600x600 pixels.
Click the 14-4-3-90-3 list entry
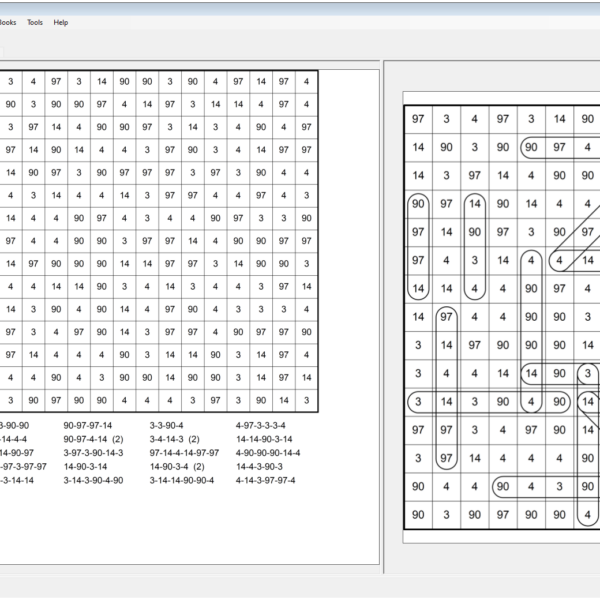tap(259, 466)
